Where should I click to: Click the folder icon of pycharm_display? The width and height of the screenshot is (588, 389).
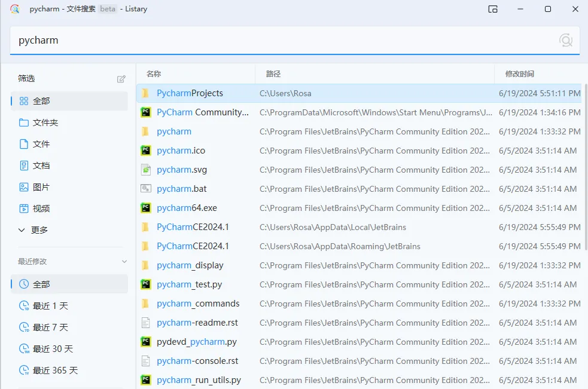145,265
